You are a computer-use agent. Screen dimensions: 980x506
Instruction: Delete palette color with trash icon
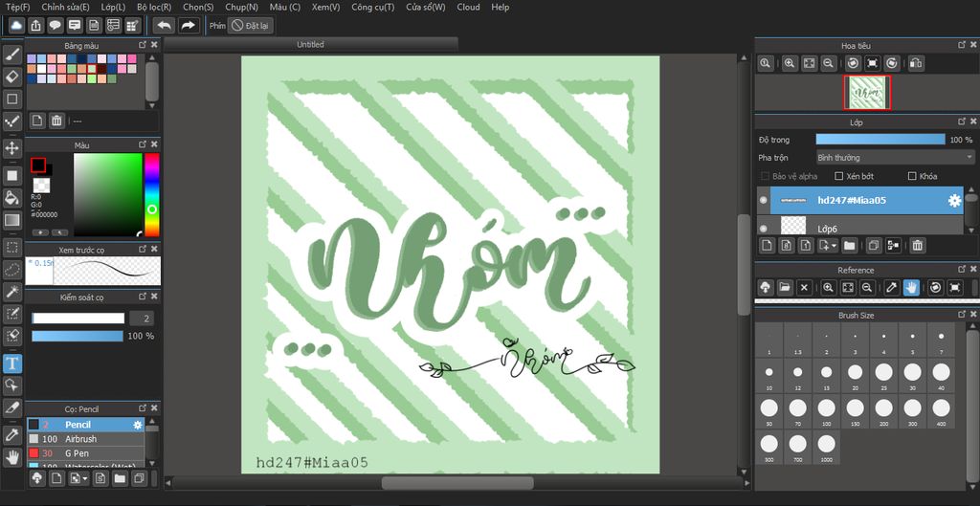56,121
